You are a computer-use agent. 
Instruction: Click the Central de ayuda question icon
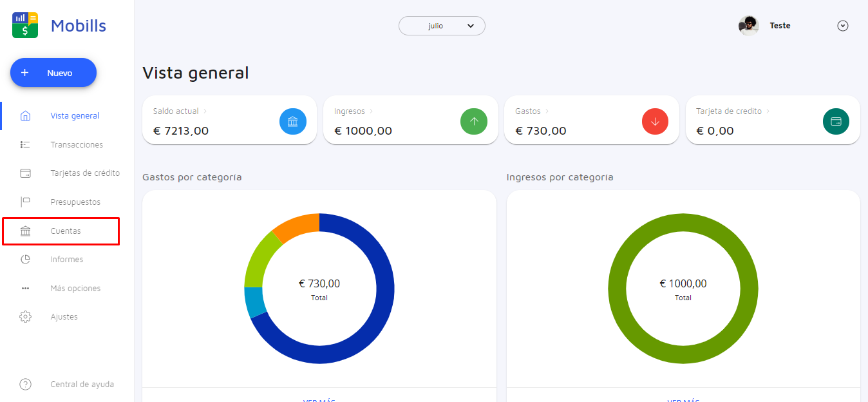point(26,385)
